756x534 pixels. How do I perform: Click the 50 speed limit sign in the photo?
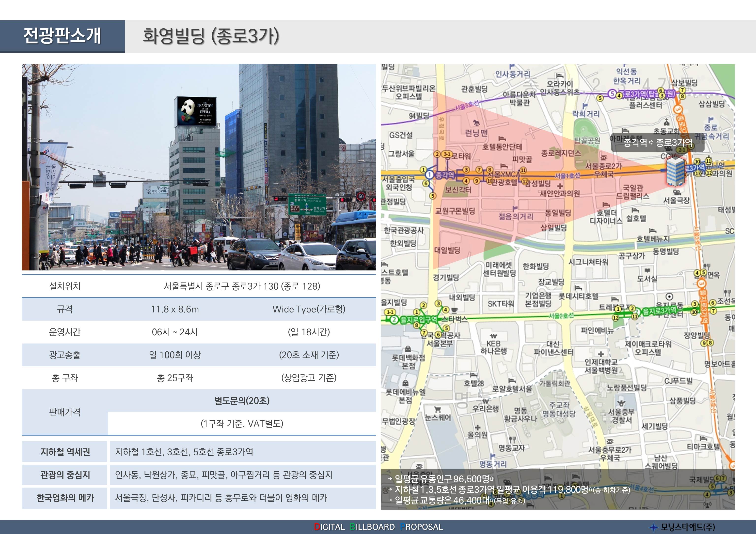pyautogui.click(x=361, y=196)
